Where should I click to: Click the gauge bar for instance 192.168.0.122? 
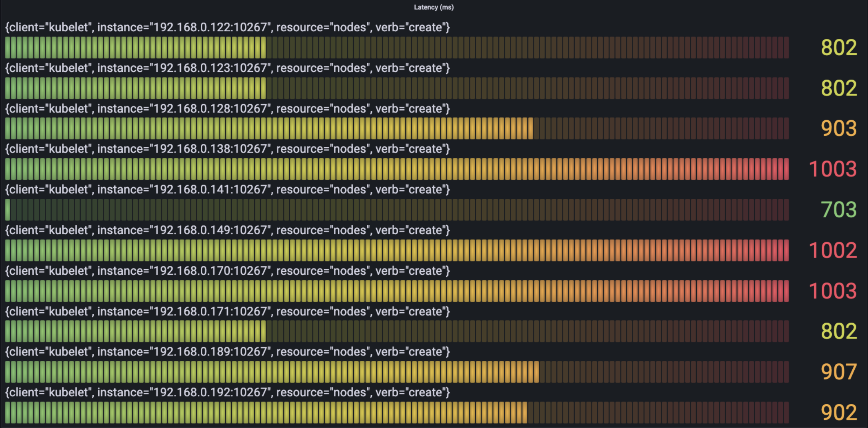[397, 47]
